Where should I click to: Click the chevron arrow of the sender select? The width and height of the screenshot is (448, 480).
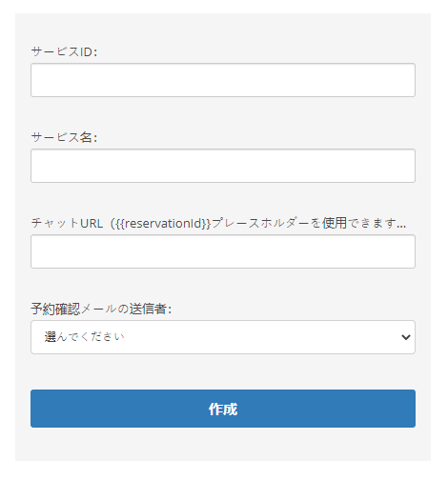click(x=406, y=337)
